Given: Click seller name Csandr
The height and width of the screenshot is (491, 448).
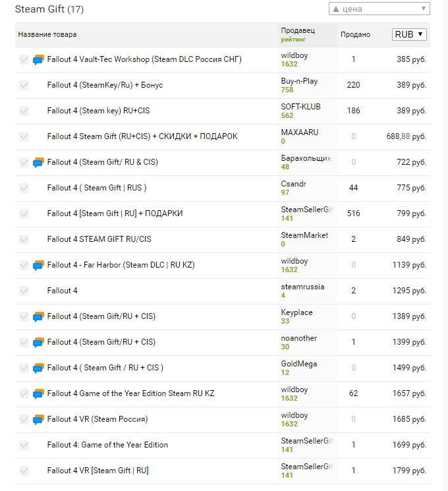Looking at the screenshot, I should pos(293,183).
